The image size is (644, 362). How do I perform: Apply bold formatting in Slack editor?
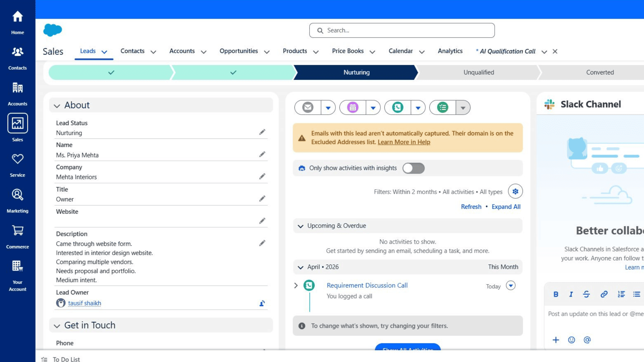(556, 294)
